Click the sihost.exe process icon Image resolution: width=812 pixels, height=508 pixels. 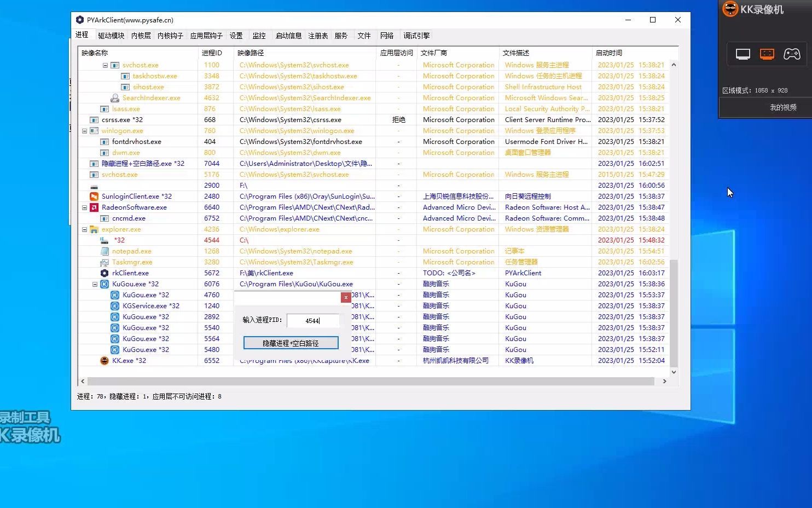125,87
